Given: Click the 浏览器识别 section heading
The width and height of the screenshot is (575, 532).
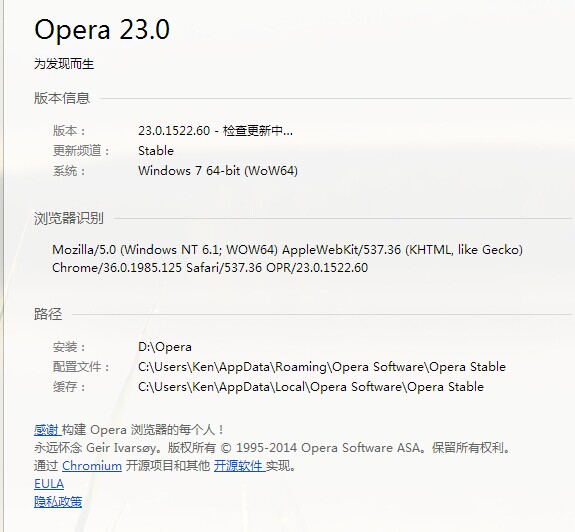Looking at the screenshot, I should click(69, 218).
